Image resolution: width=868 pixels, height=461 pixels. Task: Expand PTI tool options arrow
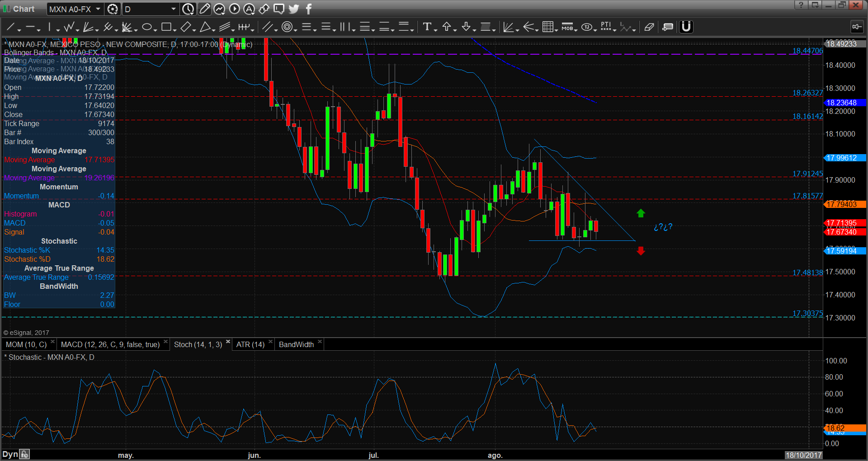click(615, 30)
